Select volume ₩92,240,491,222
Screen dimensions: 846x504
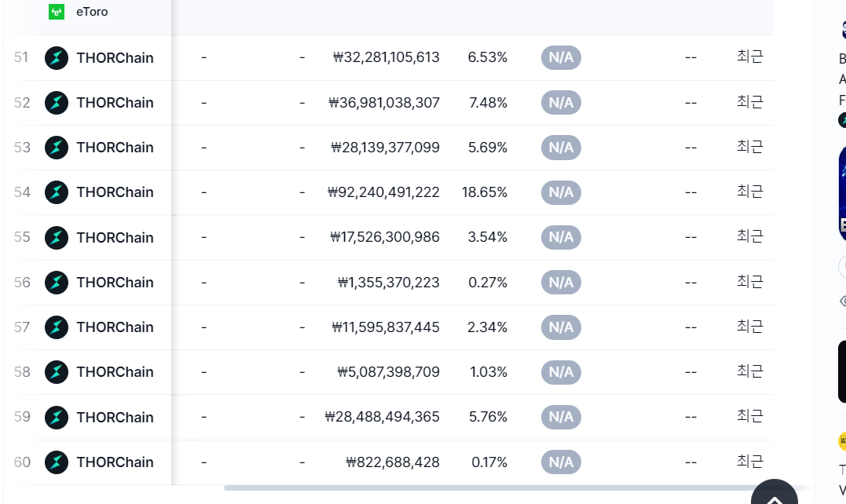pyautogui.click(x=383, y=192)
